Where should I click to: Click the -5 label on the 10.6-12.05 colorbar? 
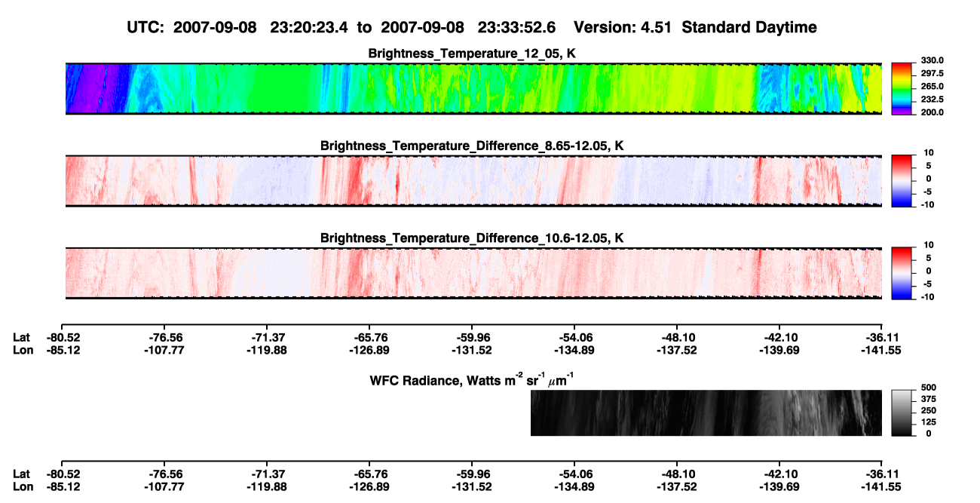pos(927,284)
